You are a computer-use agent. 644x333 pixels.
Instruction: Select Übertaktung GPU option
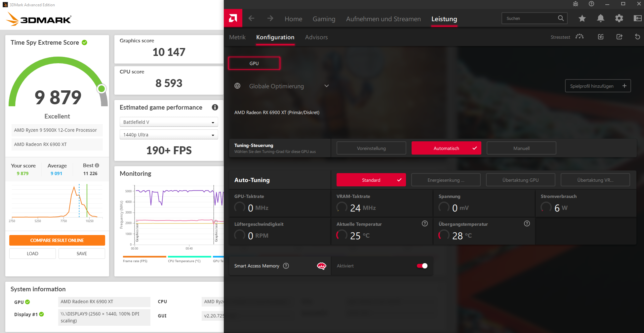(x=521, y=180)
